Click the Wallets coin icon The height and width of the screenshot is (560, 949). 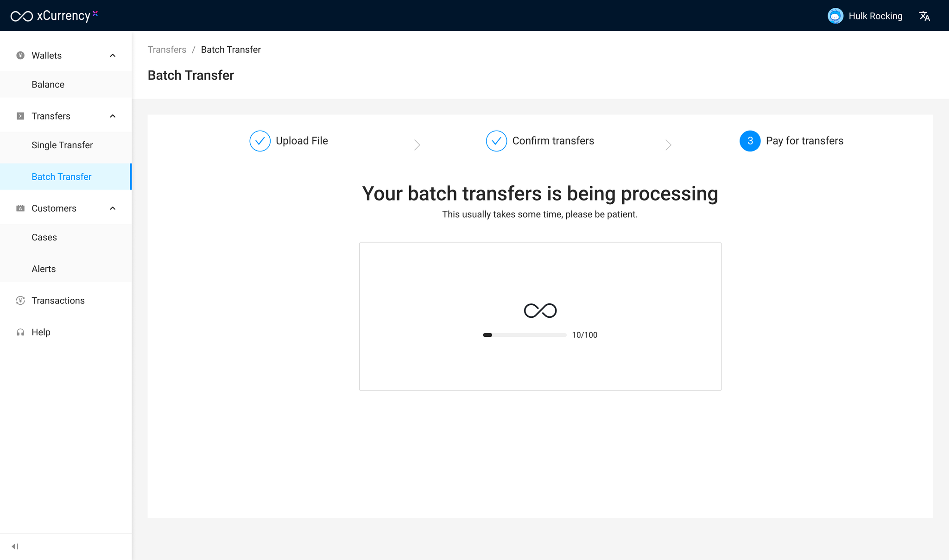(x=20, y=56)
